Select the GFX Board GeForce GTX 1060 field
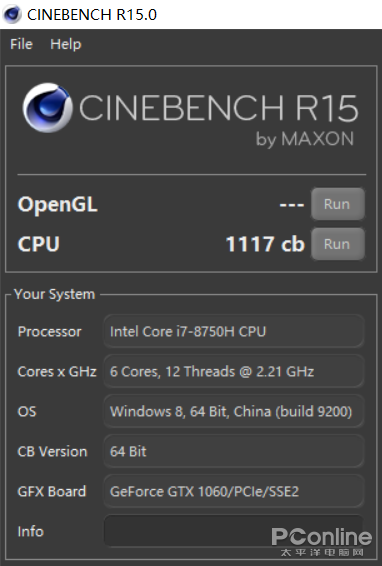Image resolution: width=382 pixels, height=566 pixels. tap(233, 491)
